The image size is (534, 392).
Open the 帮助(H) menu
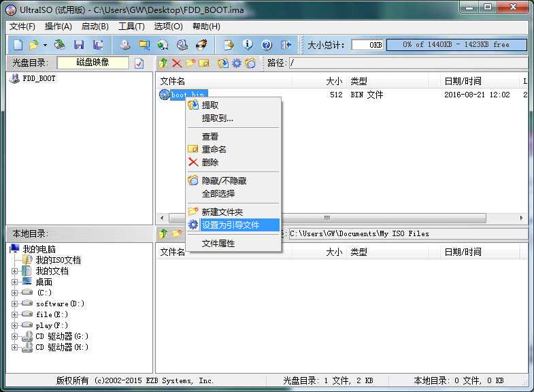click(206, 27)
